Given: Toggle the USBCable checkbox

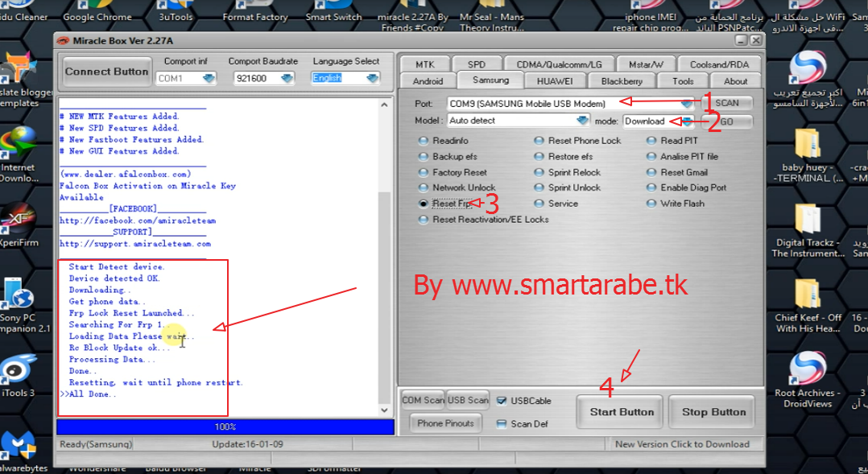Looking at the screenshot, I should coord(502,401).
